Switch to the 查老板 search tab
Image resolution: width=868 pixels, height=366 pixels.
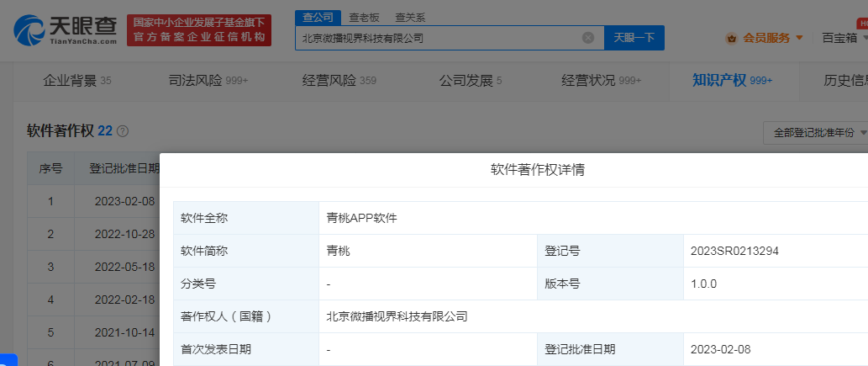[365, 17]
